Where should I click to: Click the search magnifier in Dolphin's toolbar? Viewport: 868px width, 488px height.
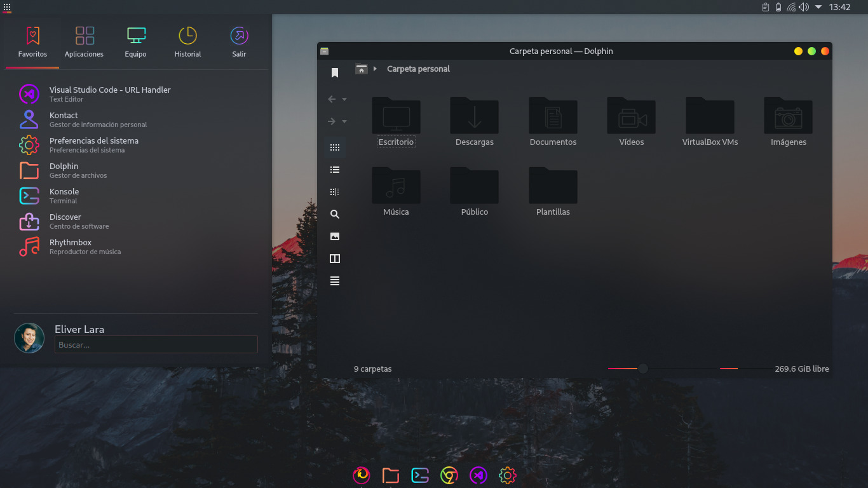tap(335, 214)
